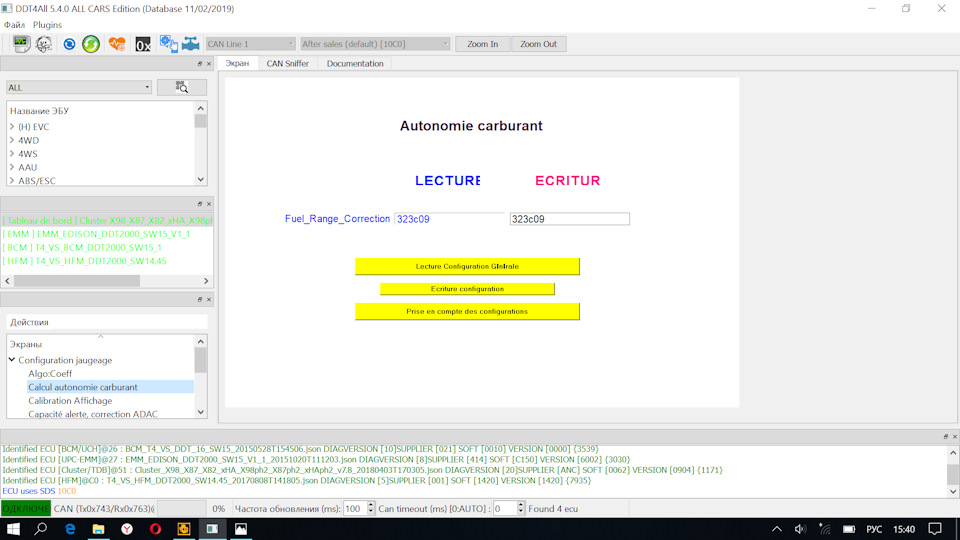
Task: Open the yellow taskbar application icon
Action: click(184, 529)
